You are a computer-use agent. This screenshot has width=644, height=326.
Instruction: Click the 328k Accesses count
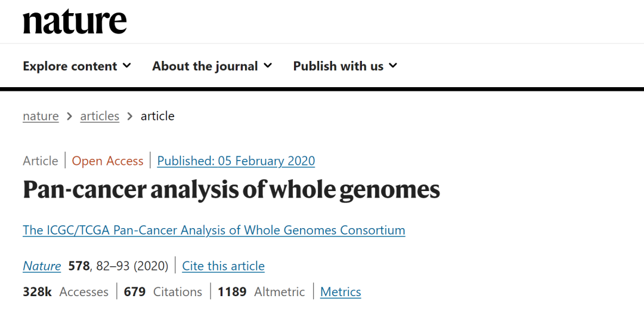[66, 292]
